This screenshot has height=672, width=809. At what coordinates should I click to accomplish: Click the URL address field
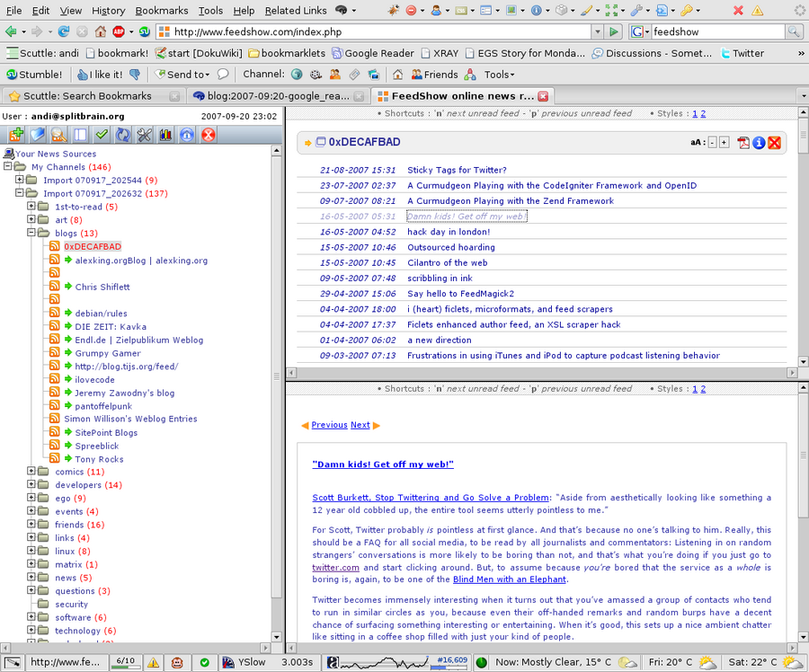point(381,32)
